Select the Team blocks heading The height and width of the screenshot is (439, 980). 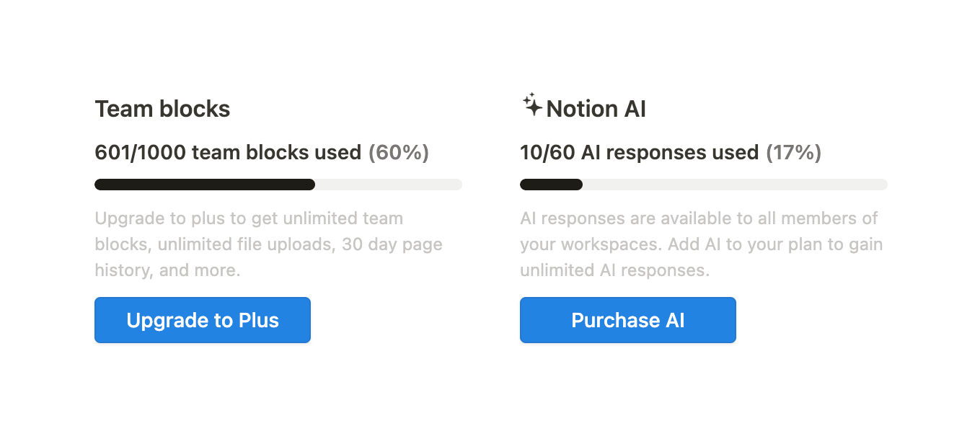click(x=162, y=109)
